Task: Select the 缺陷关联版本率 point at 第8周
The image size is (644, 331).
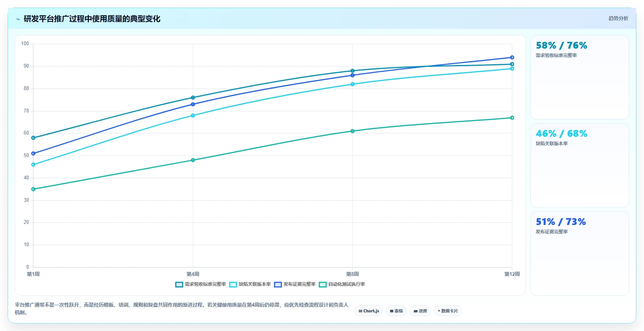Action: pos(352,84)
